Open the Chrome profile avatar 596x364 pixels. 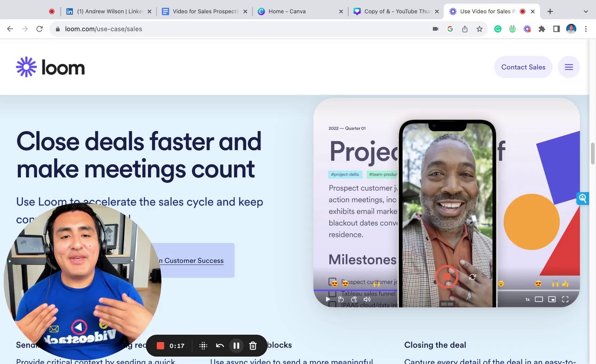pyautogui.click(x=571, y=29)
